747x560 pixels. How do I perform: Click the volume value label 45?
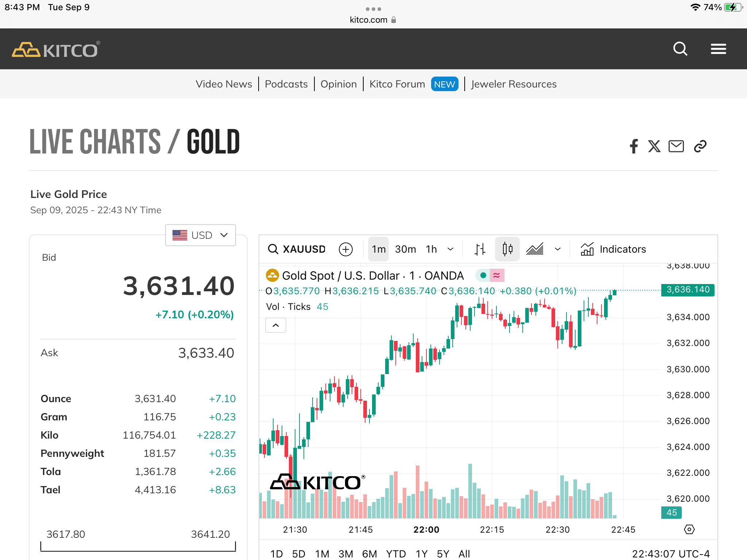671,513
